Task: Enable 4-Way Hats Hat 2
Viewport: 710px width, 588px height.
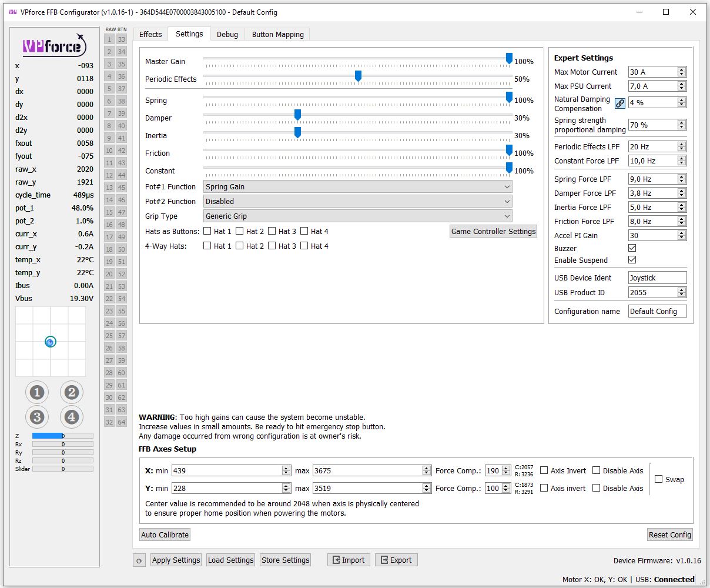Action: click(x=239, y=246)
